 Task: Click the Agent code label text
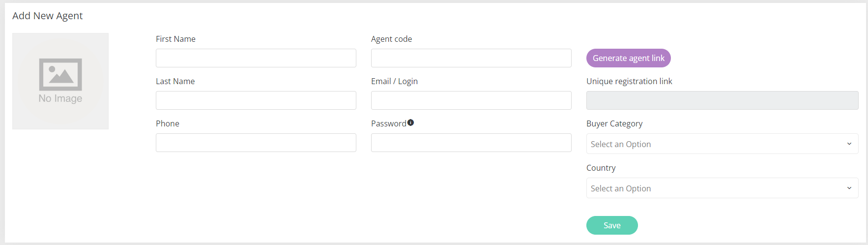coord(391,39)
